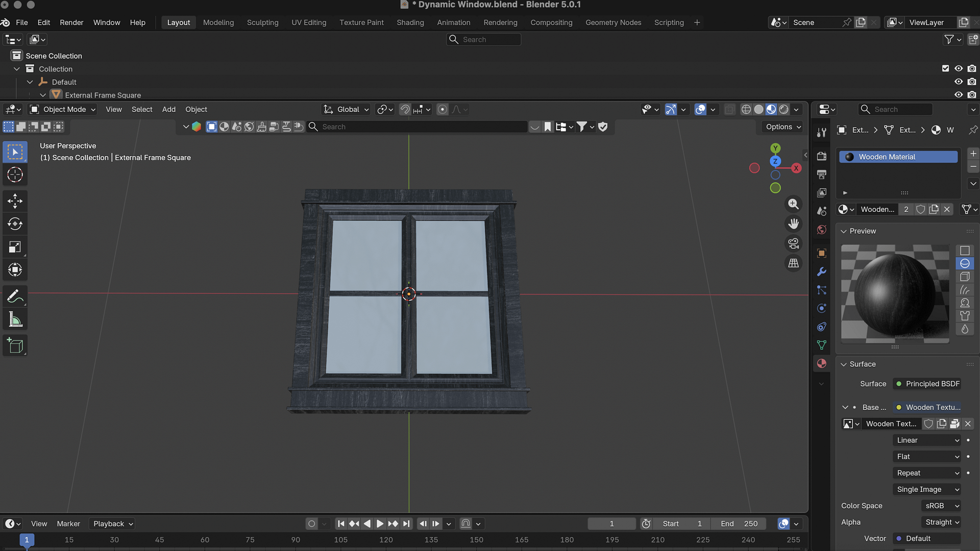Toggle visibility of the Default armature

[x=959, y=82]
